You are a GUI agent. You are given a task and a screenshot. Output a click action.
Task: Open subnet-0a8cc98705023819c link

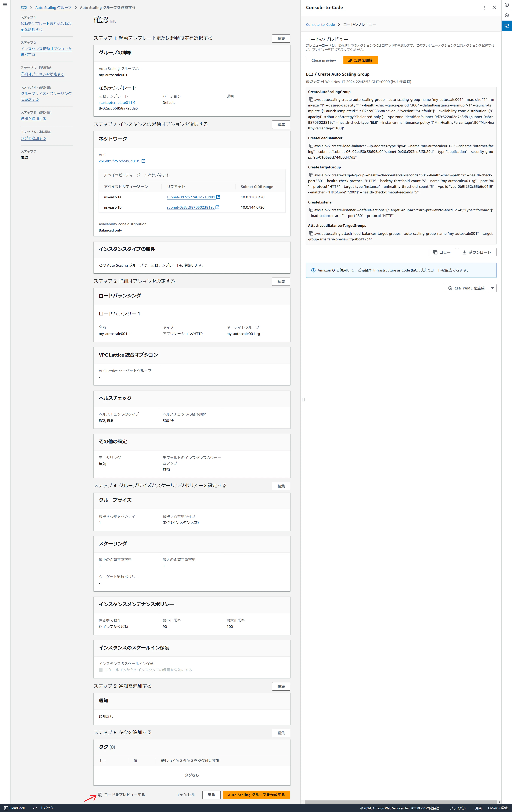[191, 207]
